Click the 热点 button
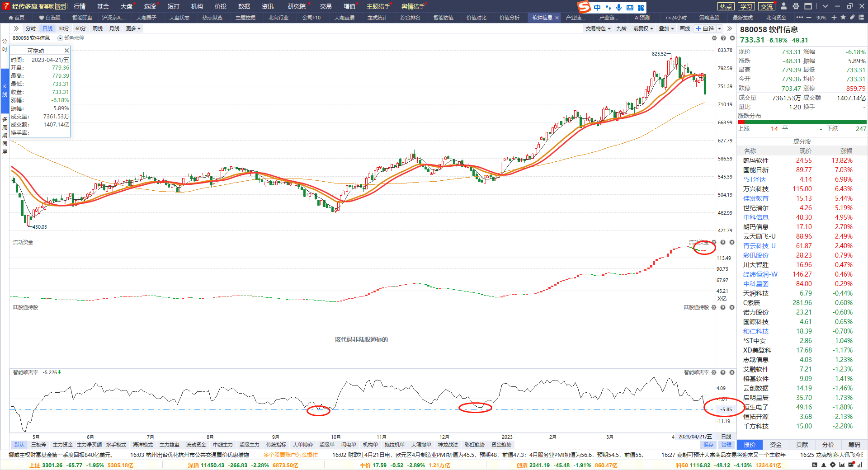 point(726,6)
